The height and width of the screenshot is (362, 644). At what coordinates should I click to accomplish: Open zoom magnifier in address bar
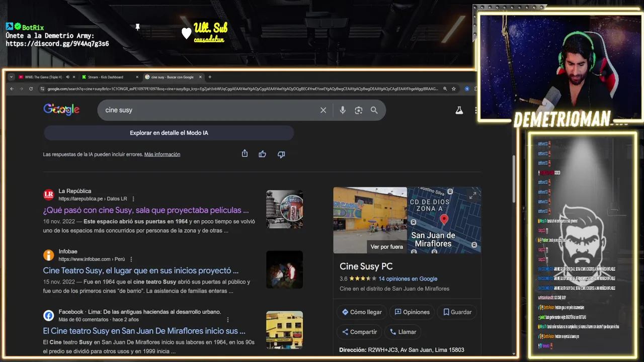[x=445, y=89]
